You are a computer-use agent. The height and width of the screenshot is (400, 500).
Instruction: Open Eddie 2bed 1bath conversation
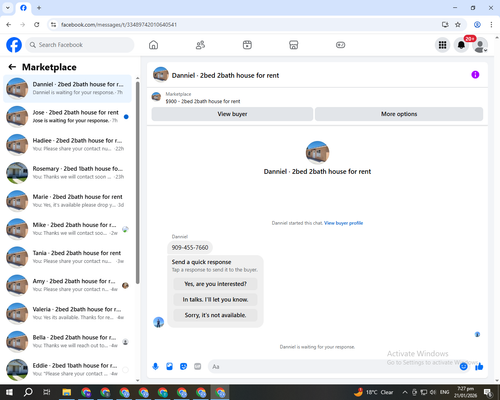point(67,370)
